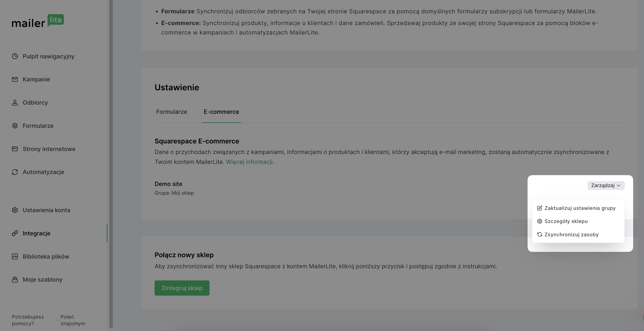Click the Ustawienia konta gear icon
This screenshot has height=331, width=644.
(15, 210)
